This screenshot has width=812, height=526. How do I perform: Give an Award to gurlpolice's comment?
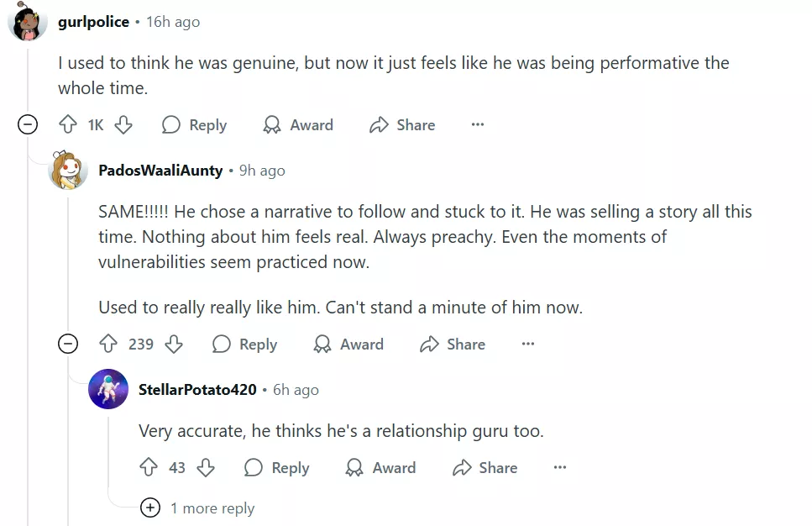[298, 125]
